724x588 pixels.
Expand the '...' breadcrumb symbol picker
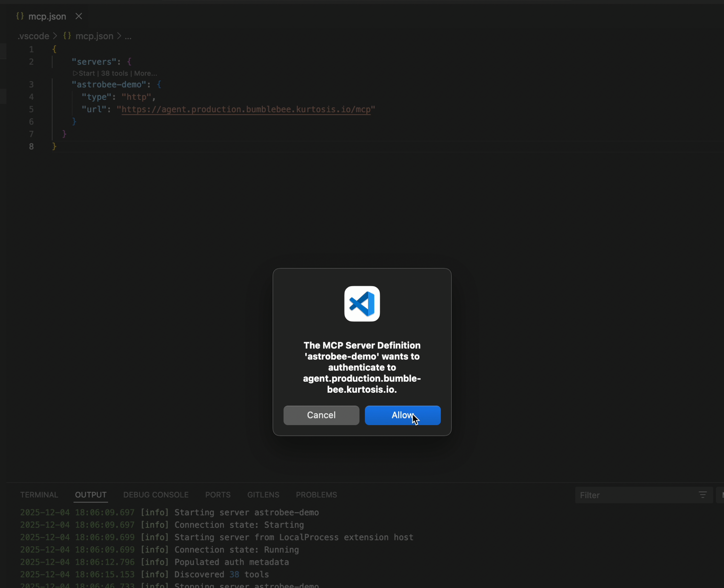pyautogui.click(x=128, y=36)
